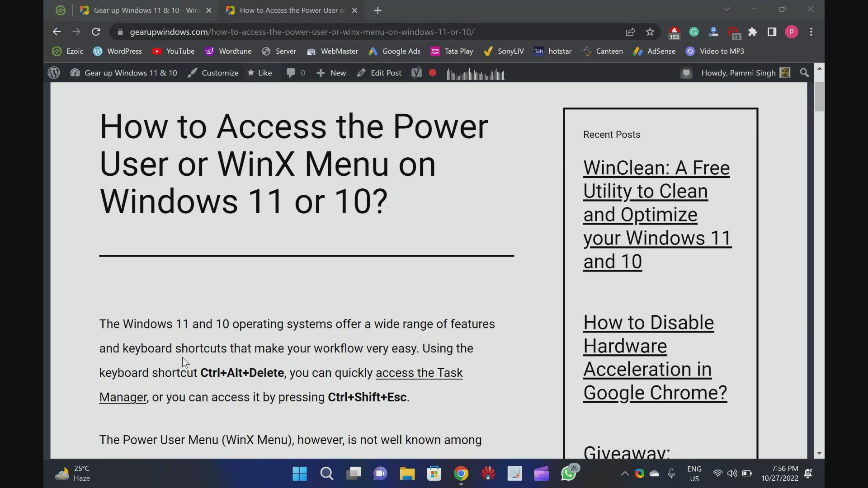
Task: Open the Tata Play bookmark
Action: pos(452,51)
